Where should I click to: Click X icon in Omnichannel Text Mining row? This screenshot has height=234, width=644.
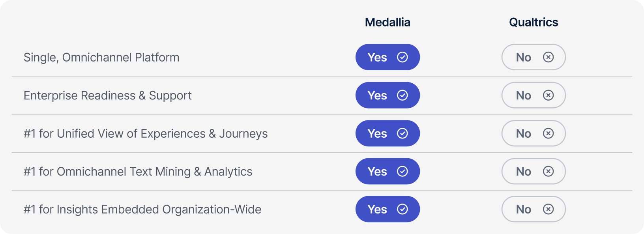coord(548,171)
